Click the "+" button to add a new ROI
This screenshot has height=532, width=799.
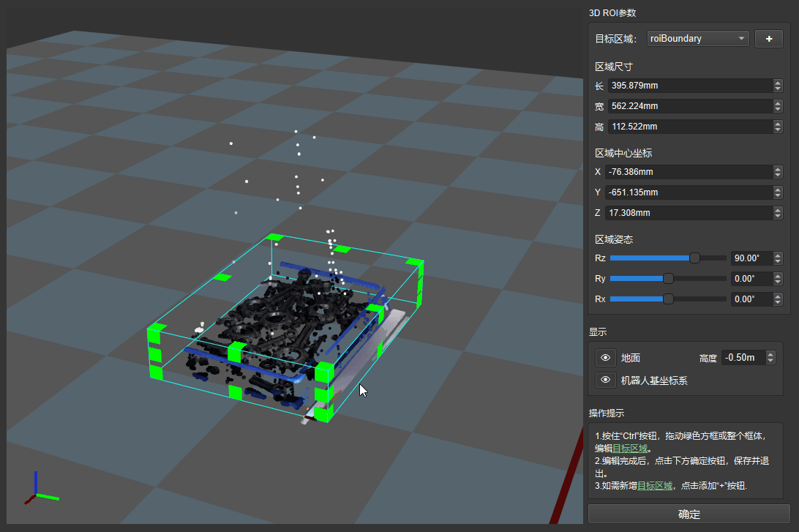pyautogui.click(x=768, y=38)
